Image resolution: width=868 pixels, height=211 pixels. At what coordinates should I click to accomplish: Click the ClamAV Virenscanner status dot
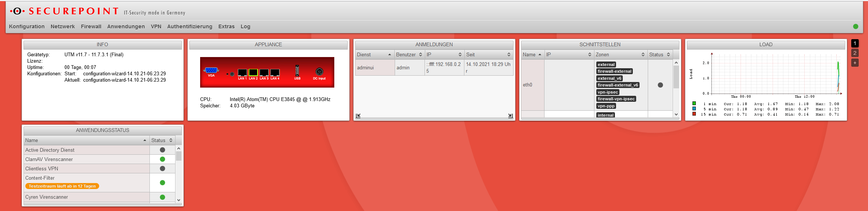pyautogui.click(x=162, y=159)
